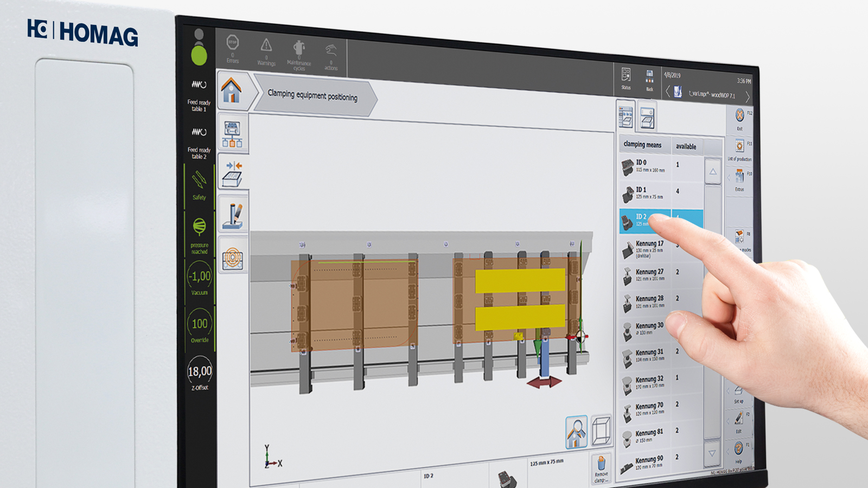
Task: Expand the Extras menu arrow
Action: [x=729, y=177]
